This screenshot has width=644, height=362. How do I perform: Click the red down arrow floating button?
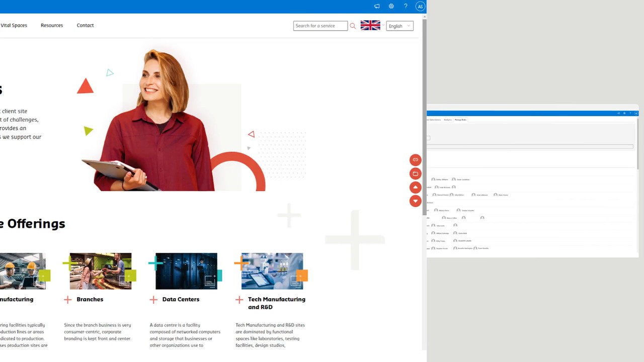coord(415,201)
